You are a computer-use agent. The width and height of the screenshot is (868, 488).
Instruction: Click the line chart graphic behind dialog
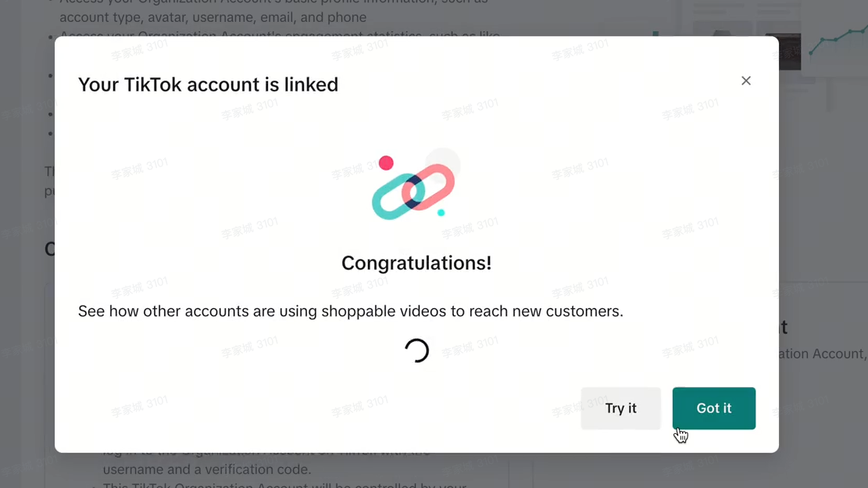[x=838, y=40]
